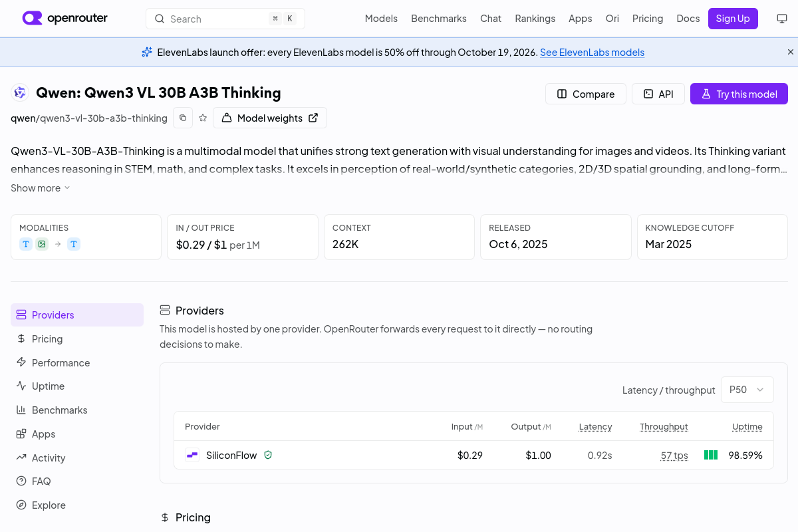The image size is (798, 532).
Task: Jump to Pricing in the sidebar
Action: [x=77, y=338]
